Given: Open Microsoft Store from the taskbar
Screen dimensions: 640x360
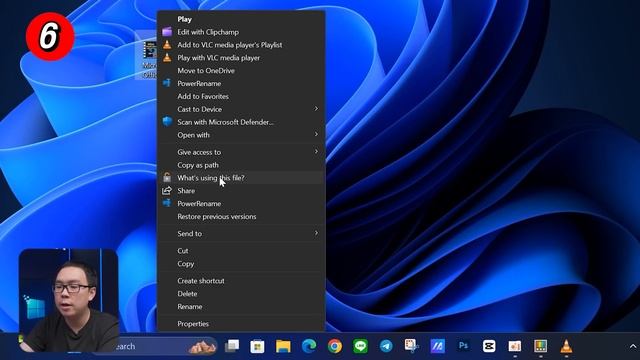Looking at the screenshot, I should (257, 346).
